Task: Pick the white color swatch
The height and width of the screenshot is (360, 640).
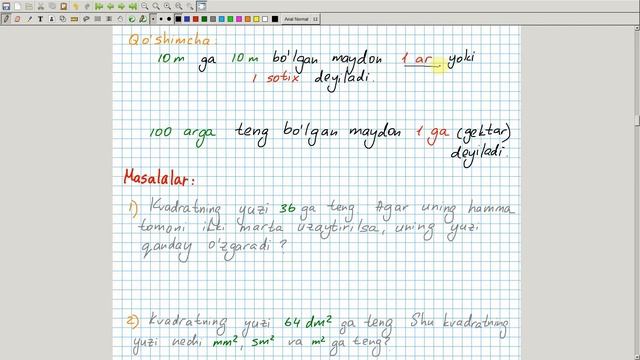Action: (x=265, y=19)
